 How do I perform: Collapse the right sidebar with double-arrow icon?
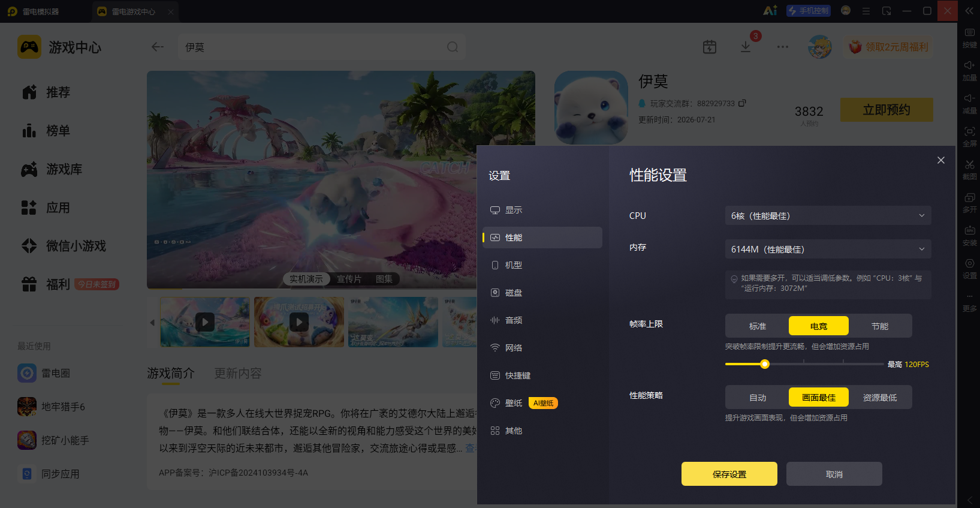click(x=969, y=11)
